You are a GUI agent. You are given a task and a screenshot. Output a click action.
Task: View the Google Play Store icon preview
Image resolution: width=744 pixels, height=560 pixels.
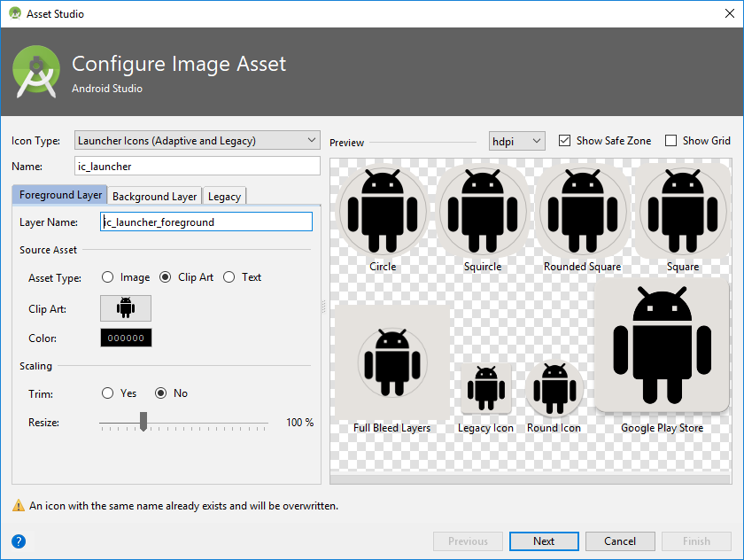tap(662, 344)
